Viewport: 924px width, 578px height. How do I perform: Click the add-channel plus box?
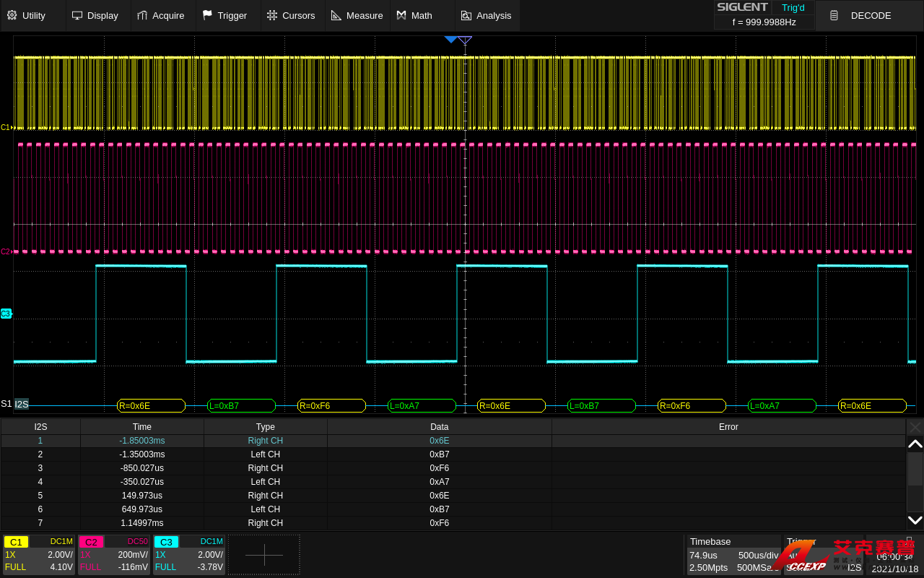tap(263, 555)
